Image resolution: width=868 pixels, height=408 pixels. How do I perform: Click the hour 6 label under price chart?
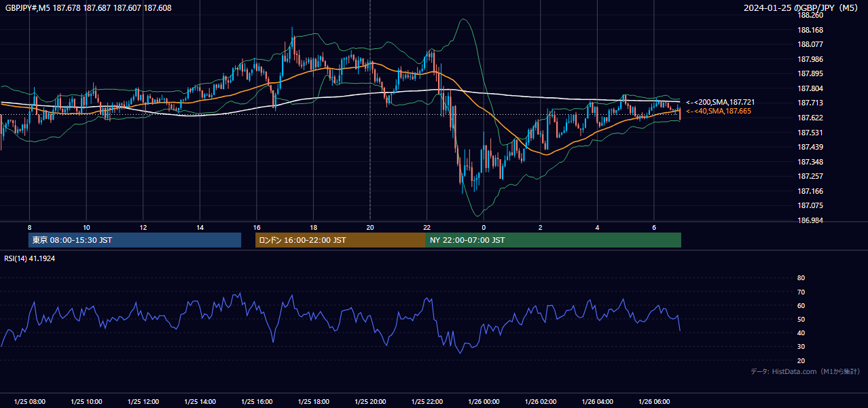pyautogui.click(x=654, y=227)
